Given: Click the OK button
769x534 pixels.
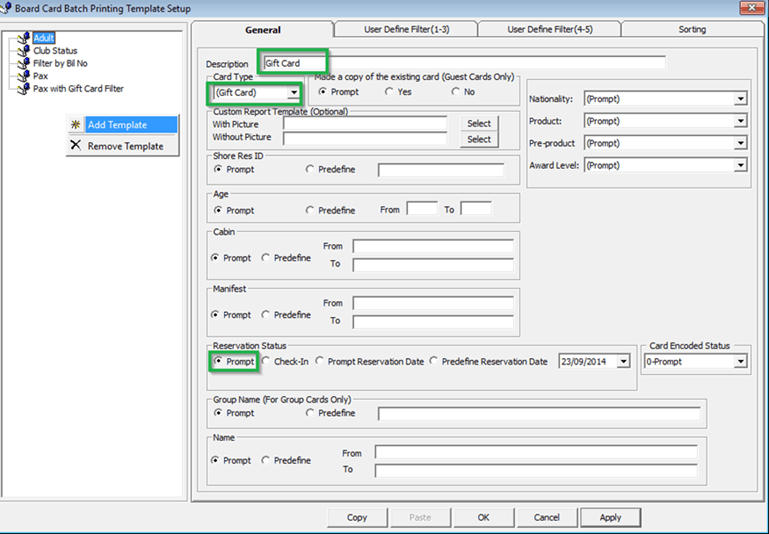Looking at the screenshot, I should [x=484, y=517].
